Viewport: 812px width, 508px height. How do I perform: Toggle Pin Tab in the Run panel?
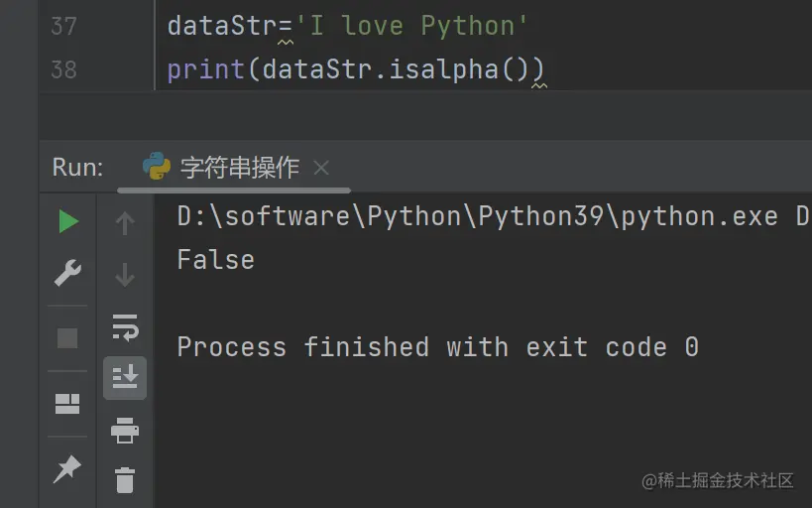coord(67,468)
